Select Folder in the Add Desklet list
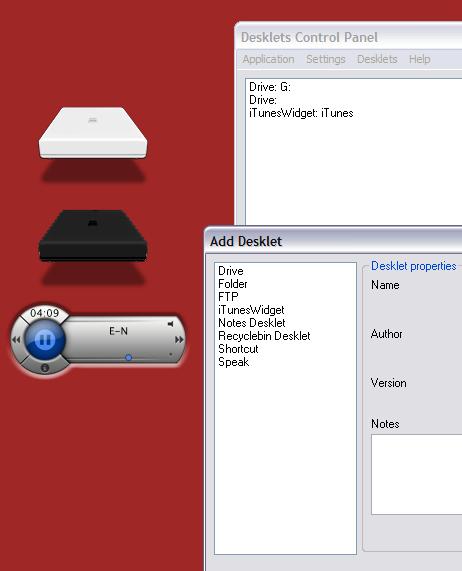Image resolution: width=462 pixels, height=571 pixels. tap(233, 284)
